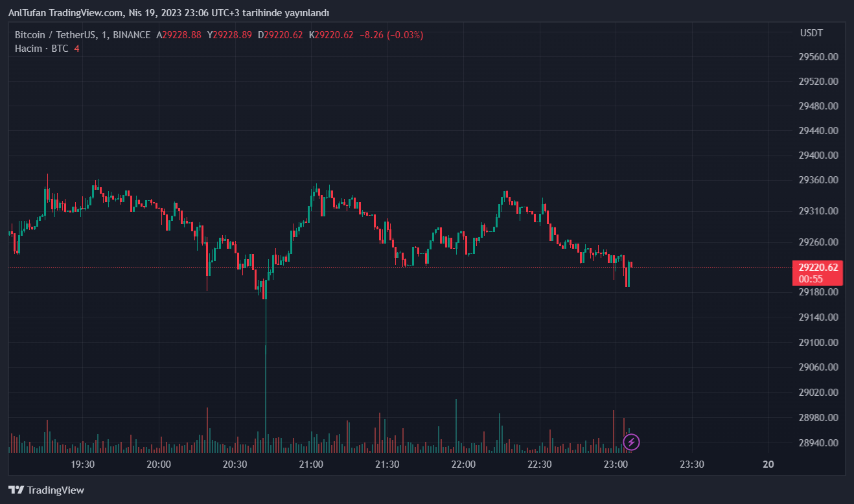The height and width of the screenshot is (504, 854).
Task: Click the 21:00 label on time axis
Action: point(311,464)
